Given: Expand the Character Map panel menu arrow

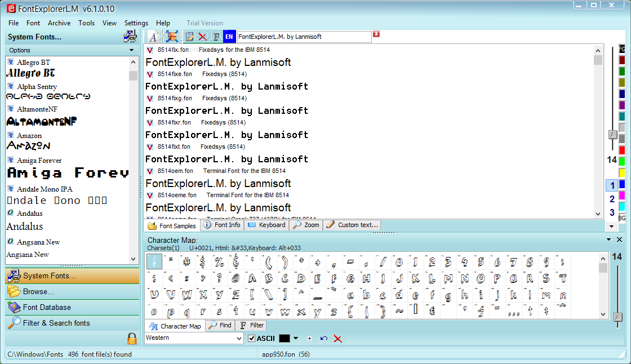Looking at the screenshot, I should point(608,239).
